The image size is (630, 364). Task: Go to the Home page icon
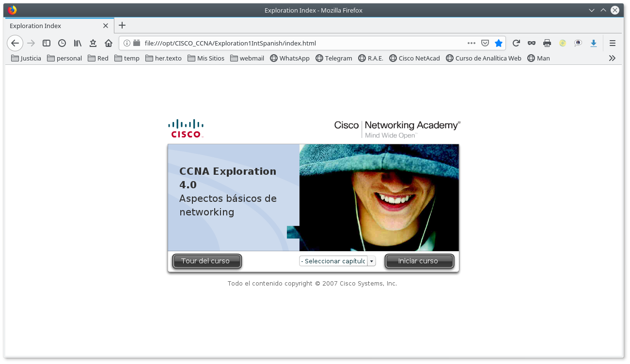pos(109,43)
